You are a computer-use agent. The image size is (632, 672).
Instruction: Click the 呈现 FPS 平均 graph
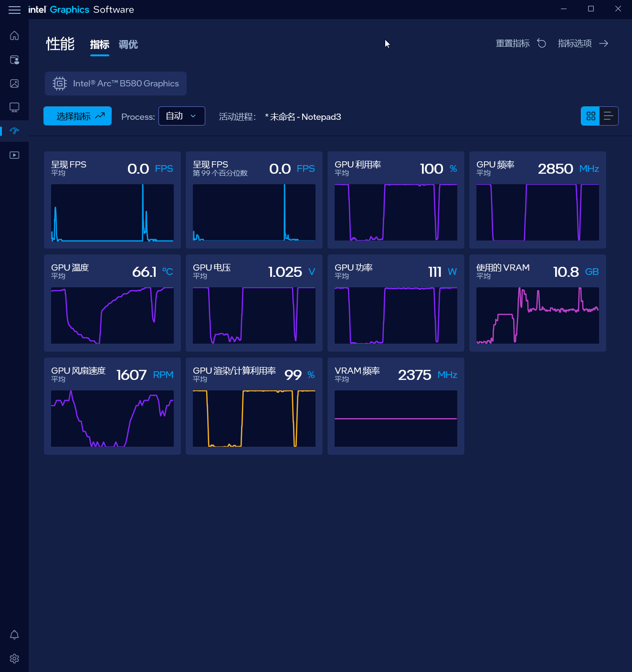coord(112,212)
